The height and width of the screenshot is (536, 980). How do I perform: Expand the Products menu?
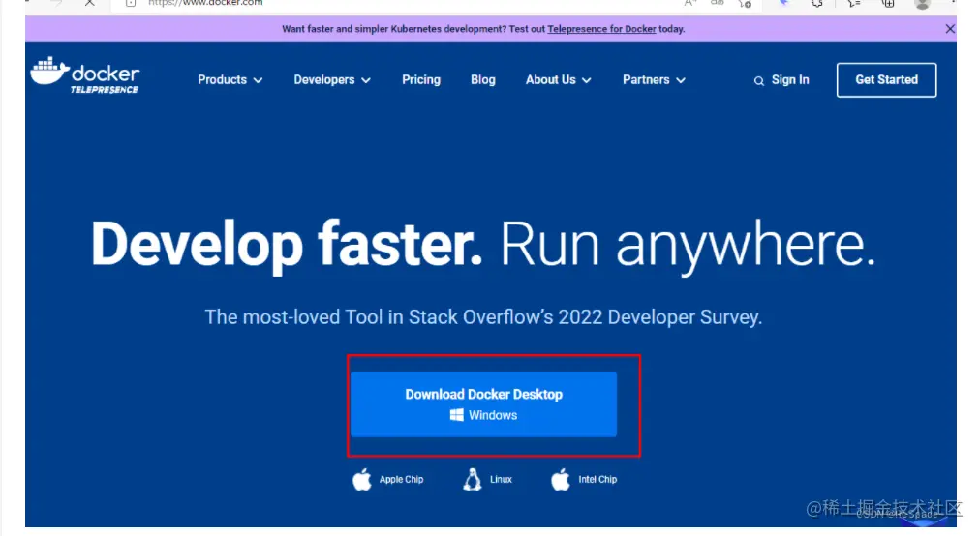[x=230, y=80]
